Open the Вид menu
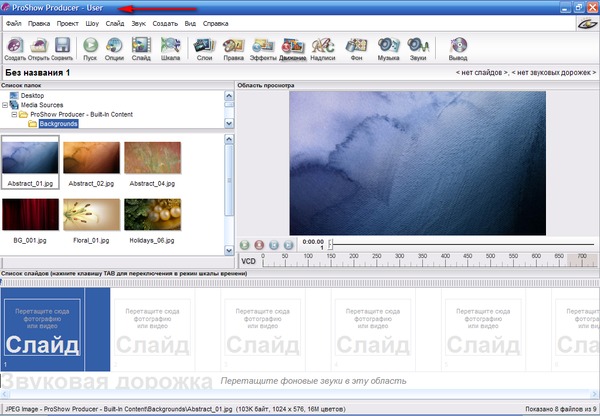600x416 pixels. 190,23
